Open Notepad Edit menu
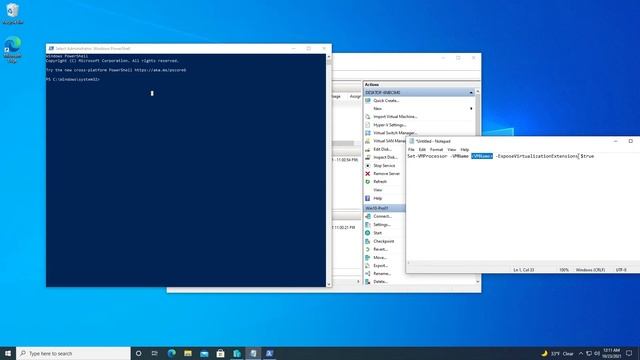Screen dimensions: 640x360 tap(422, 150)
